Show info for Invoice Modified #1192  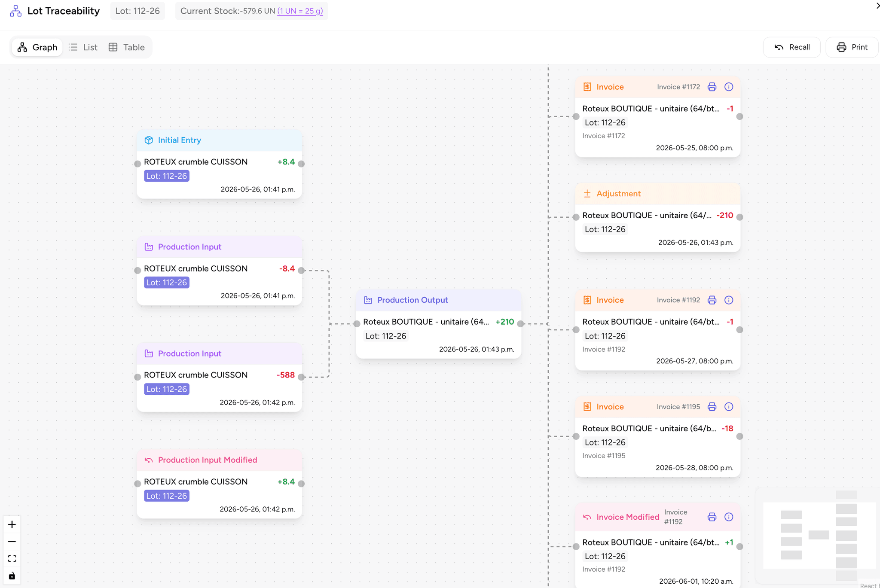(x=729, y=517)
